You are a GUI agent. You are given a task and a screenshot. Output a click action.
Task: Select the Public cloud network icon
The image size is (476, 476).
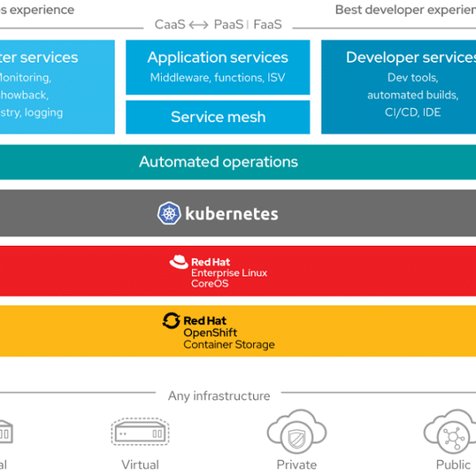[x=451, y=431]
